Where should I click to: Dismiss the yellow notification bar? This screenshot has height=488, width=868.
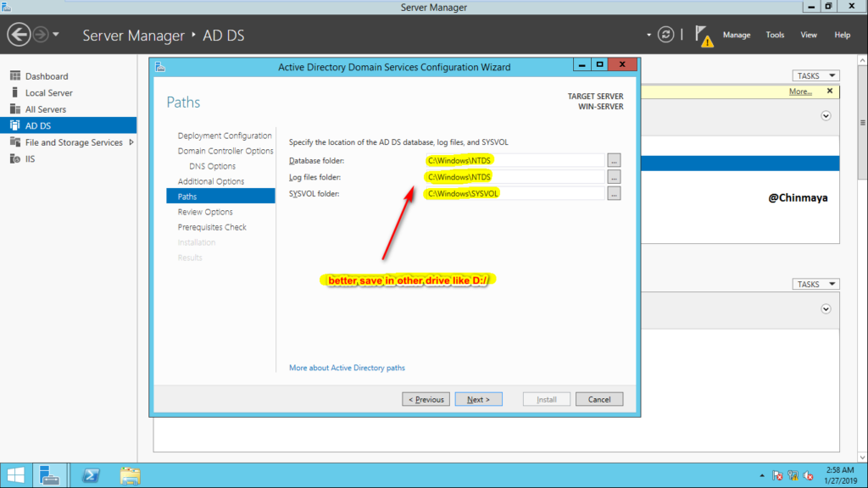[x=829, y=91]
